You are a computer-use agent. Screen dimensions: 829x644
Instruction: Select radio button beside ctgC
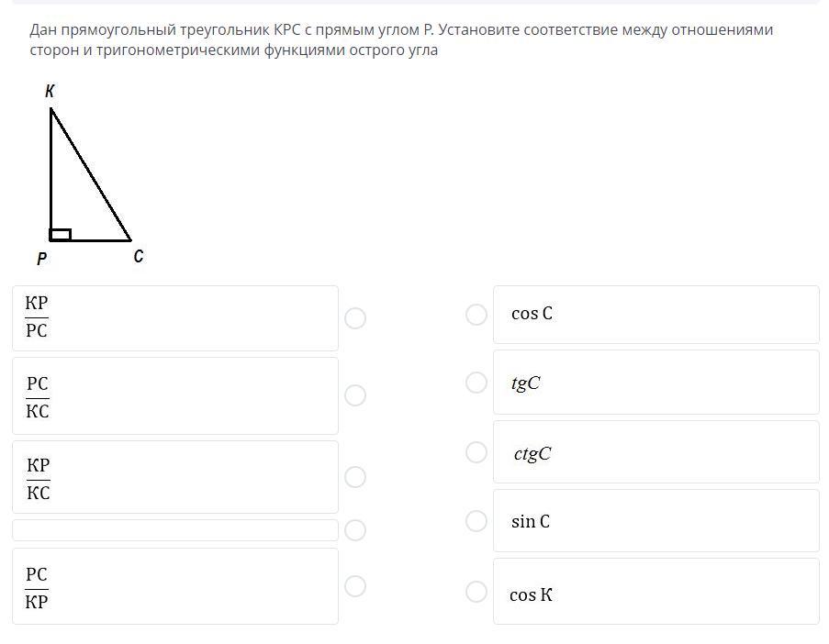(476, 452)
